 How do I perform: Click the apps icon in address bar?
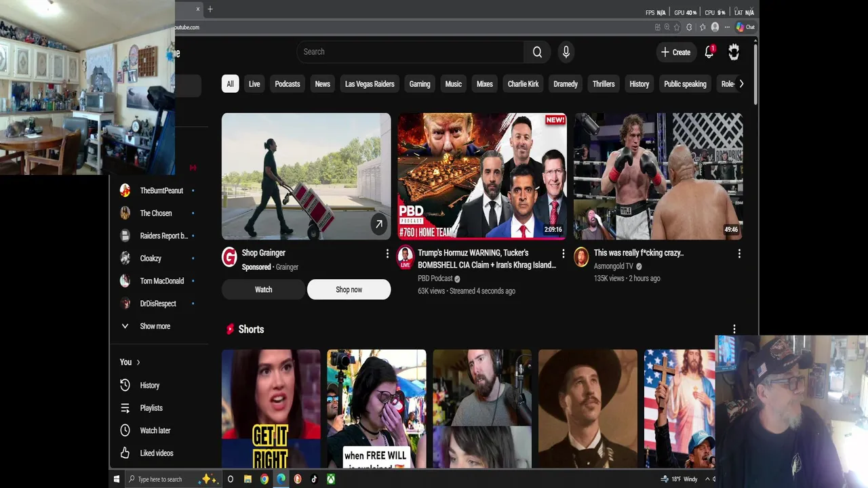(x=657, y=27)
